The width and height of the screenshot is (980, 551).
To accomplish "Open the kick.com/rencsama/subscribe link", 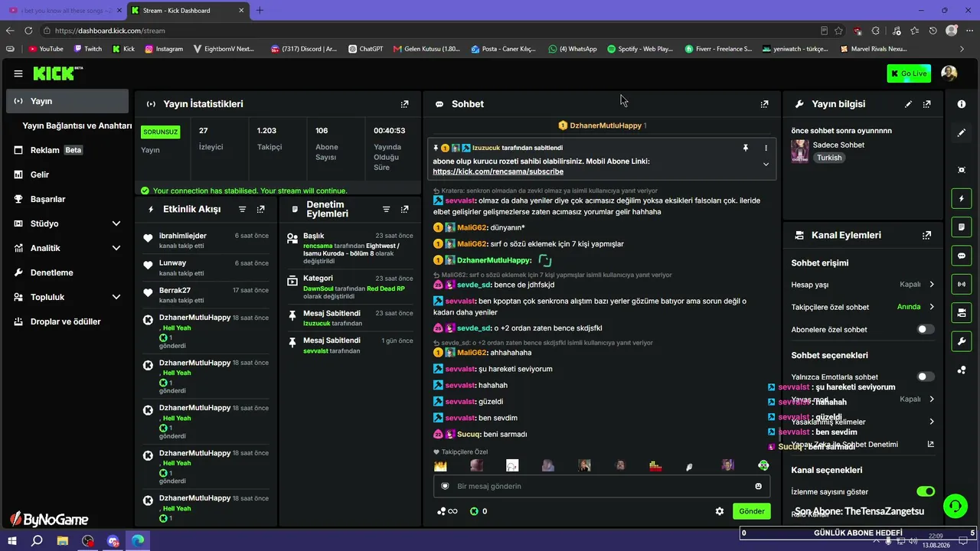I will point(498,171).
